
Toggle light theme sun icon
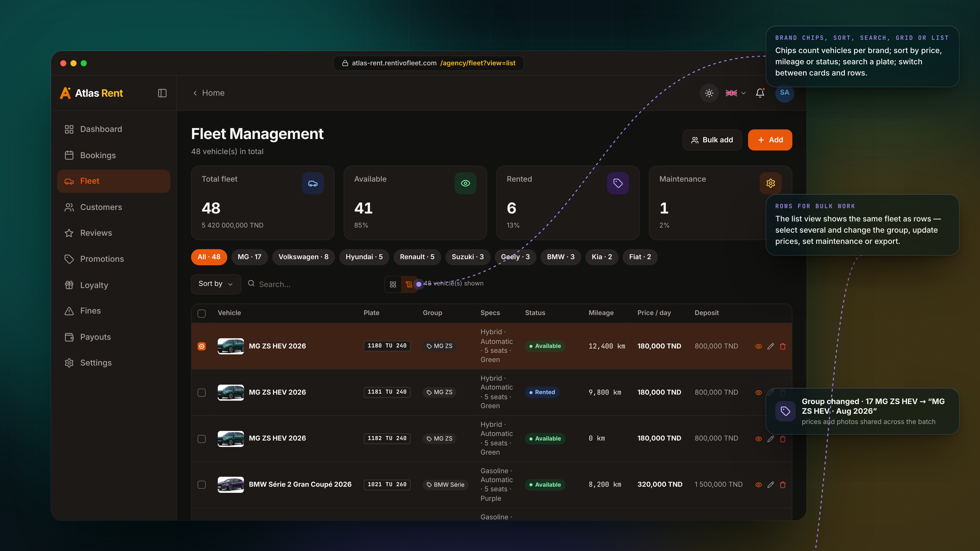pyautogui.click(x=709, y=93)
